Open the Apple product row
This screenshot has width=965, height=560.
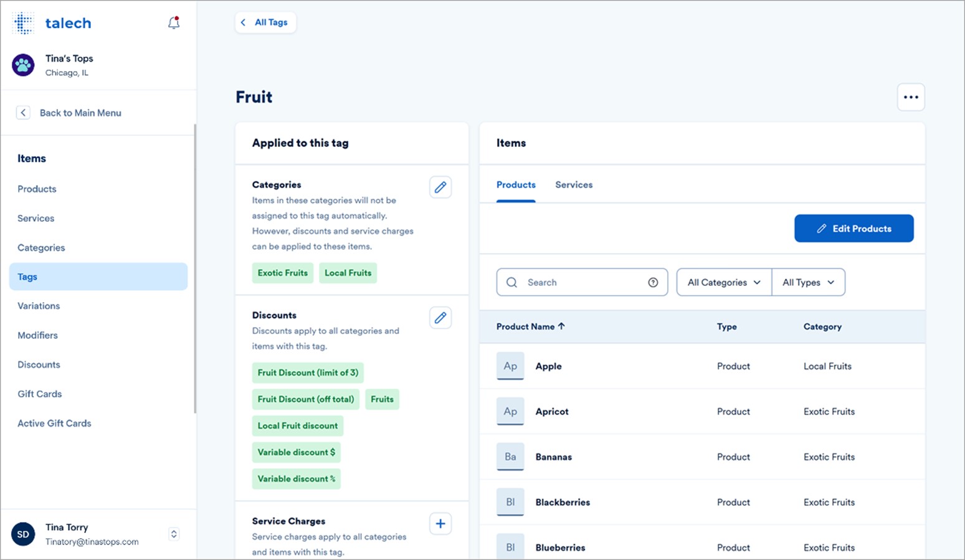pyautogui.click(x=702, y=366)
